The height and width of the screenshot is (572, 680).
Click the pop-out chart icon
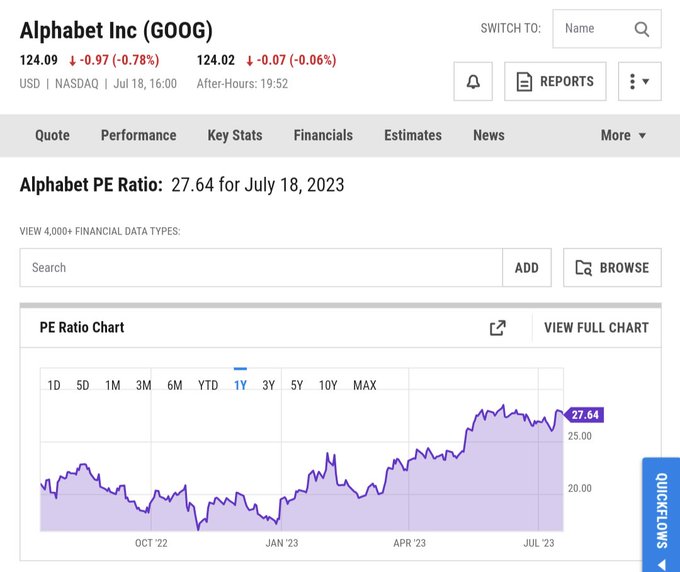pyautogui.click(x=498, y=328)
